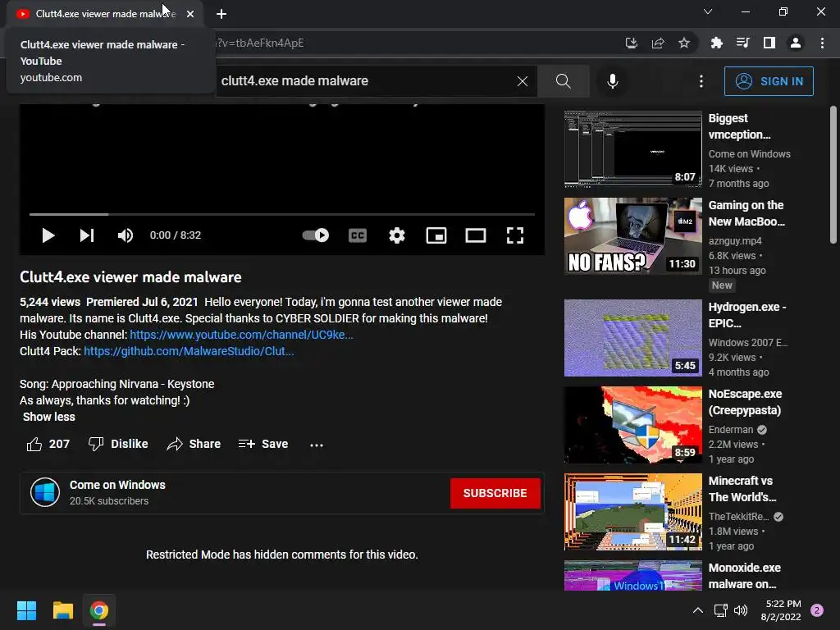Screen dimensions: 840x630
Task: Show hidden system tray icons
Action: click(x=698, y=610)
